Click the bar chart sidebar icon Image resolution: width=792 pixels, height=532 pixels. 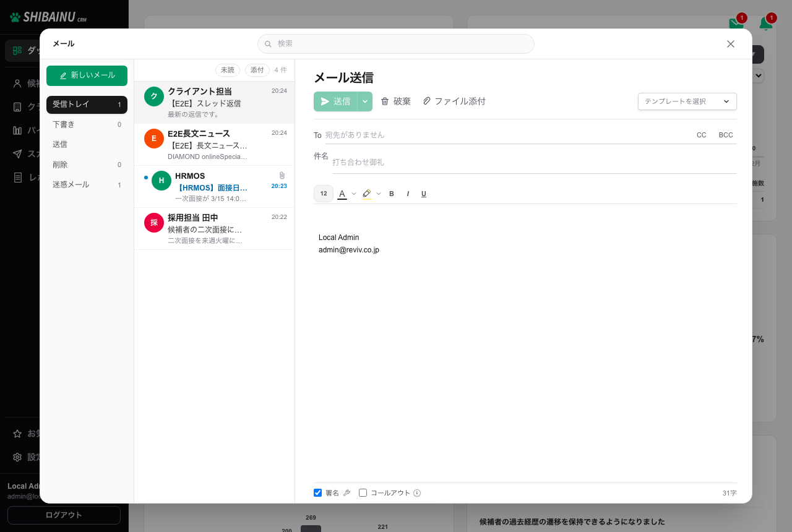click(x=17, y=131)
